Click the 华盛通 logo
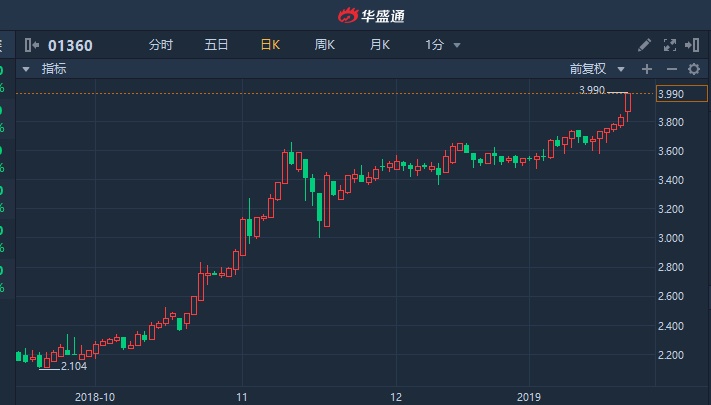 (x=371, y=15)
